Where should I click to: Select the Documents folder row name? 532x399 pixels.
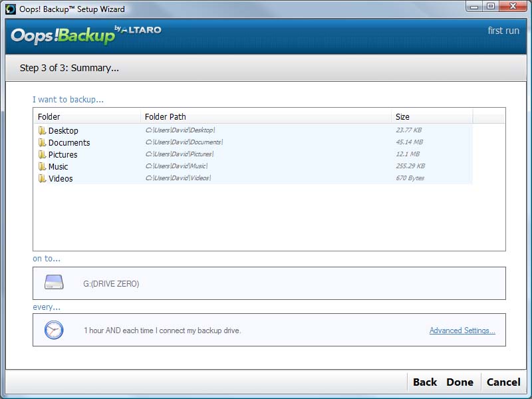[69, 142]
